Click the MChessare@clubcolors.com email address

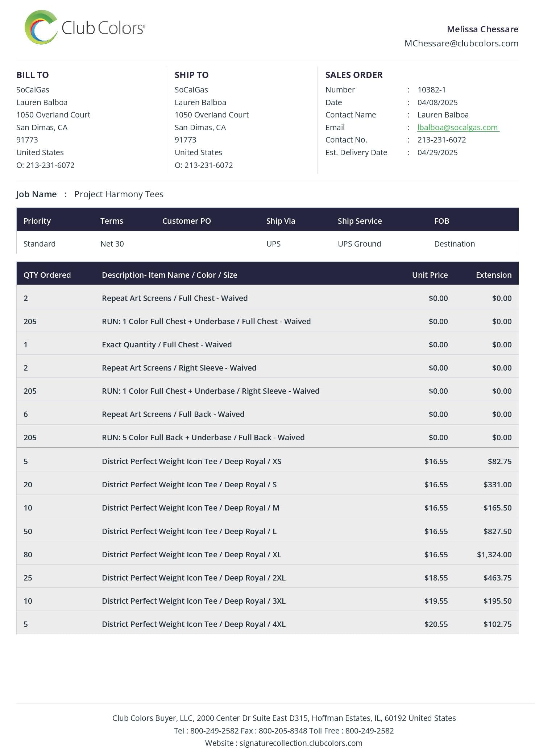pos(461,44)
